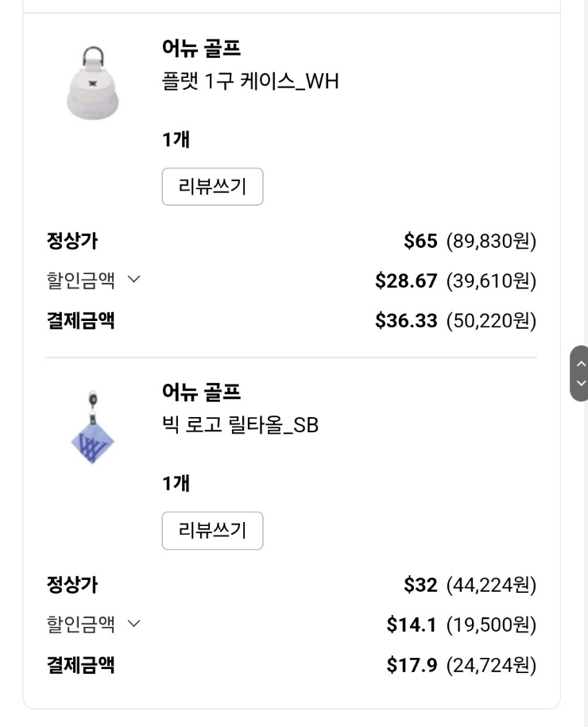The height and width of the screenshot is (727, 588).
Task: Expand discount chevron under the $32 item
Action: click(133, 625)
